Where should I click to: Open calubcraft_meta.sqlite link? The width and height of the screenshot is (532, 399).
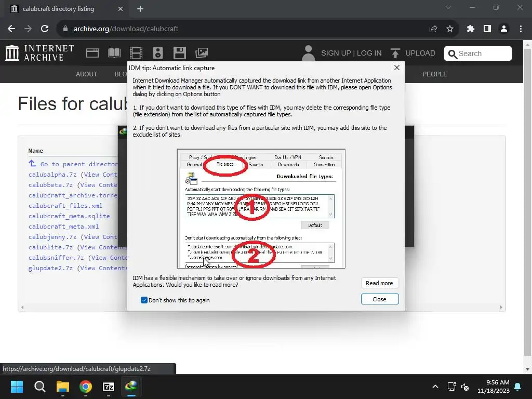(69, 216)
